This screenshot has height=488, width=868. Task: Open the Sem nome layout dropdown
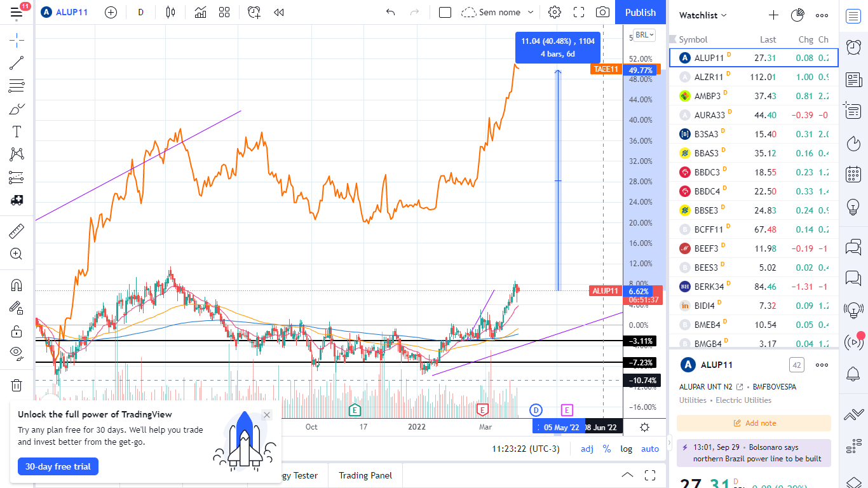pyautogui.click(x=498, y=12)
